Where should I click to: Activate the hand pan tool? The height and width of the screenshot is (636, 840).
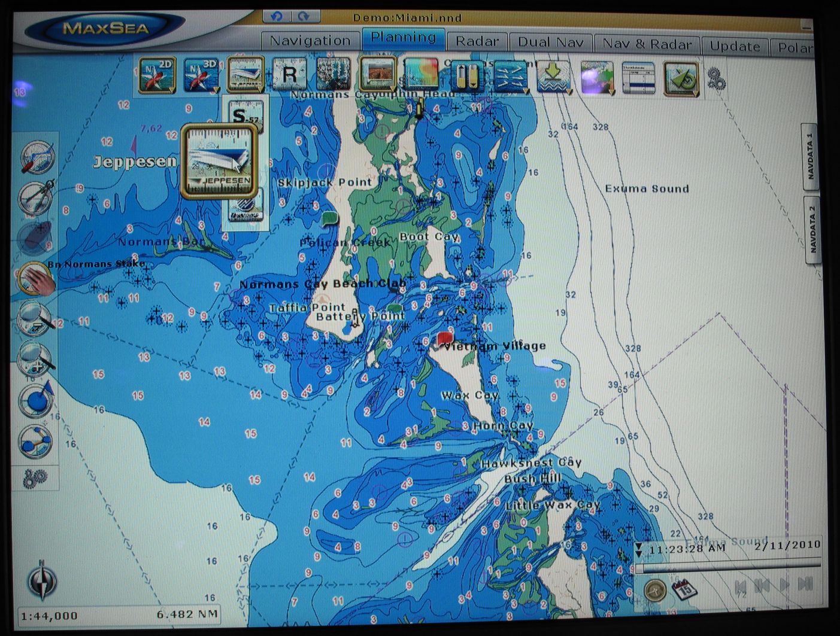pos(37,279)
